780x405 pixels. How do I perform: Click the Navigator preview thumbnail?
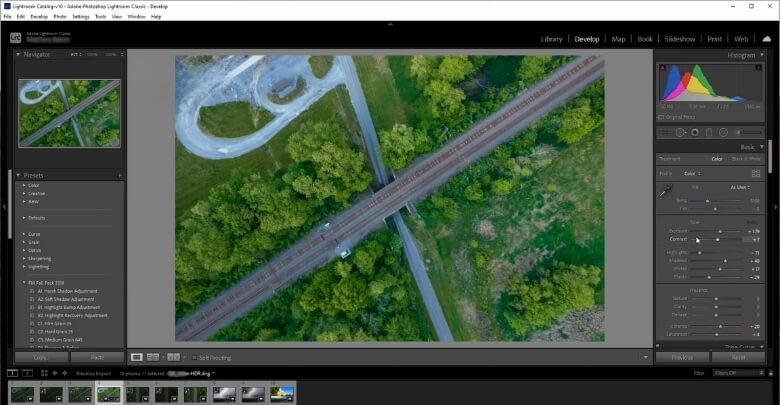click(x=69, y=113)
